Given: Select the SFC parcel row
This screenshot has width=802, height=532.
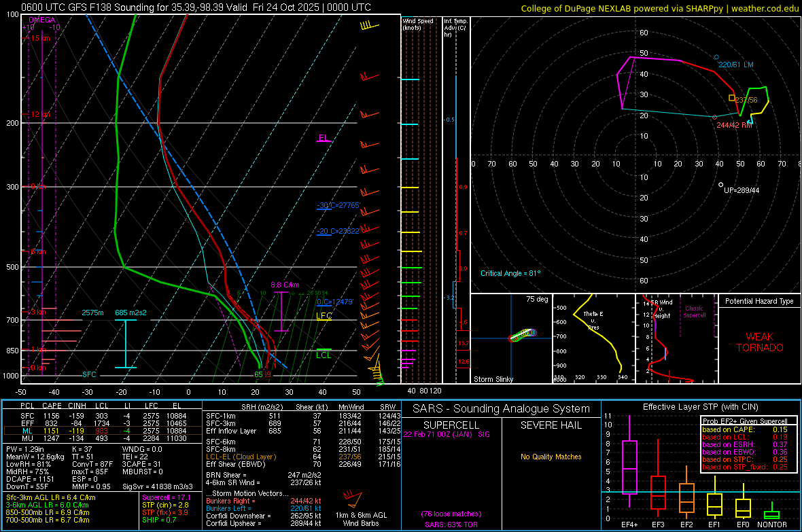Looking at the screenshot, I should click(x=102, y=414).
